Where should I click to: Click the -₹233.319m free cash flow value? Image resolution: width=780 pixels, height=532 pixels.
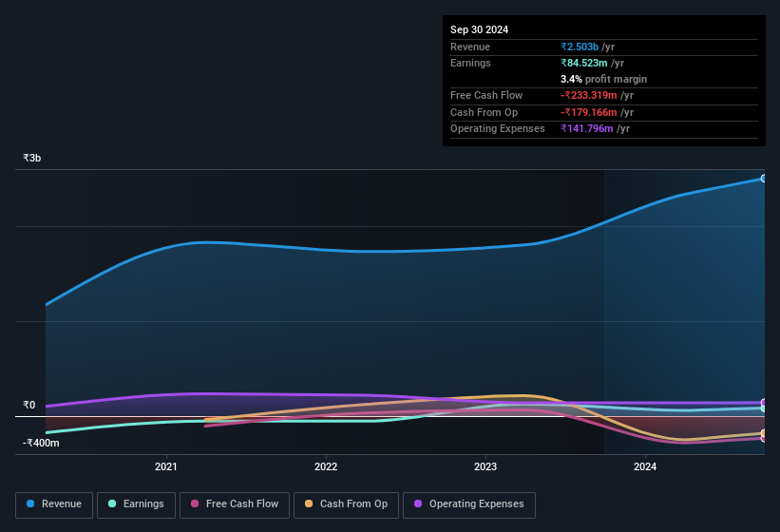[589, 95]
